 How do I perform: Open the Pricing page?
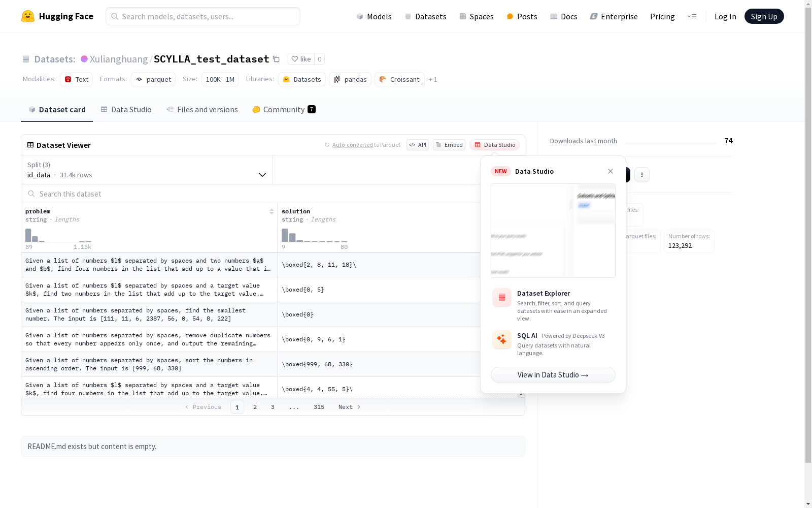coord(662,16)
